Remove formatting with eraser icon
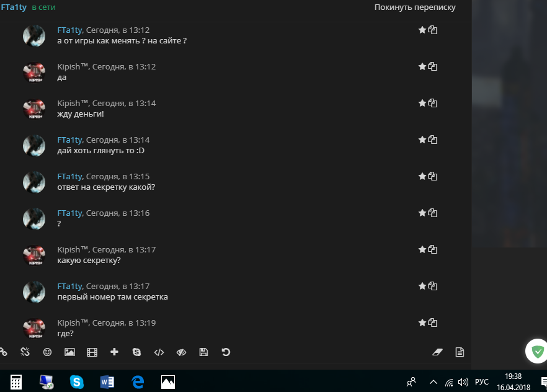 pos(437,352)
